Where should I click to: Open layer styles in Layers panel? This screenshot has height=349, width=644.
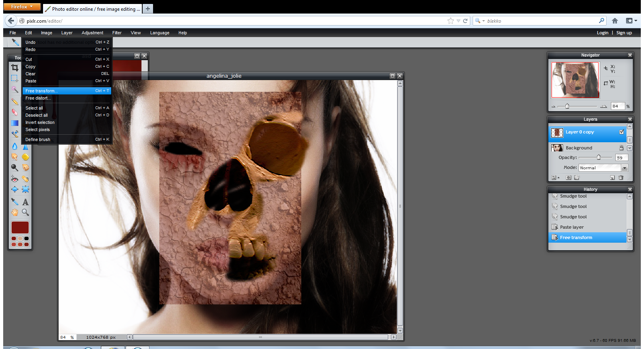577,178
